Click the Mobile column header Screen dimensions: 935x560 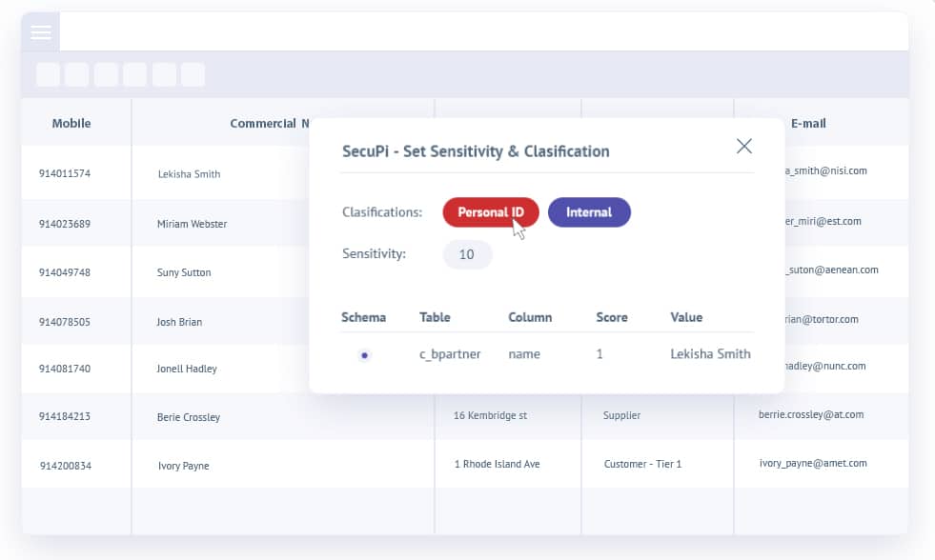click(x=71, y=123)
